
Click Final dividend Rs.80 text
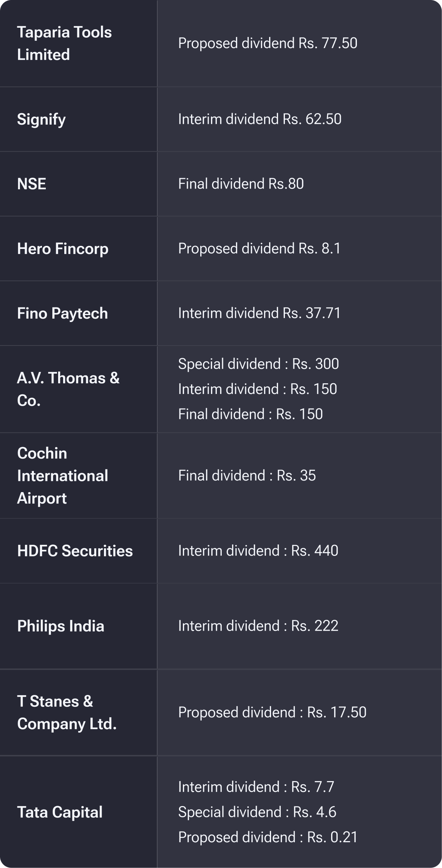pos(241,184)
